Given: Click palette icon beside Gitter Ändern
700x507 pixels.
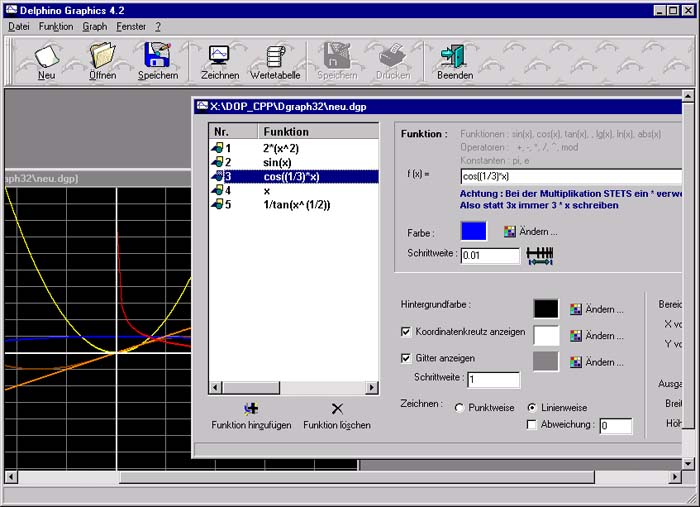Looking at the screenshot, I should point(576,362).
